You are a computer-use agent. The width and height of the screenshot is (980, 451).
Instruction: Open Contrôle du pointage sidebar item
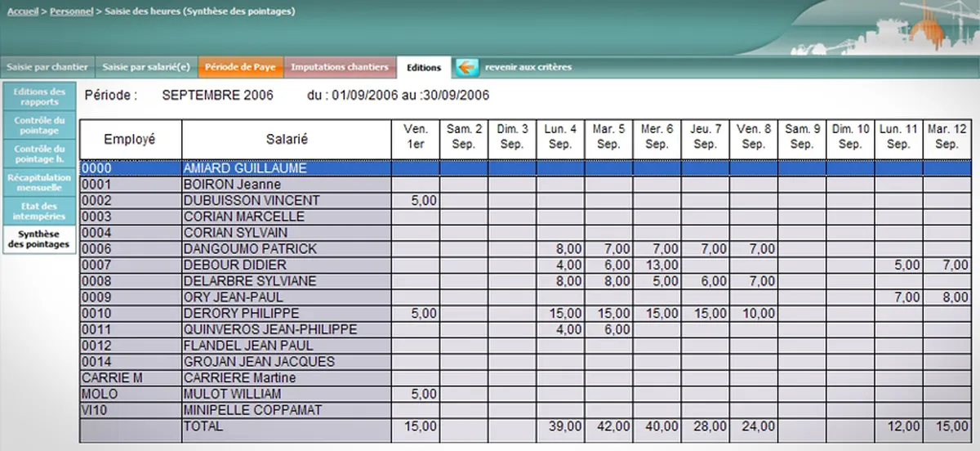39,125
